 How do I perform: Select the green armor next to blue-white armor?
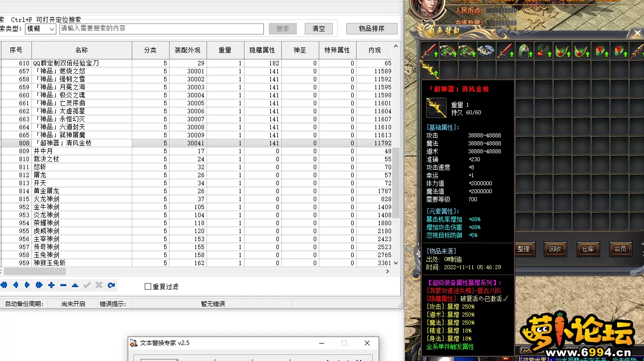click(x=467, y=50)
